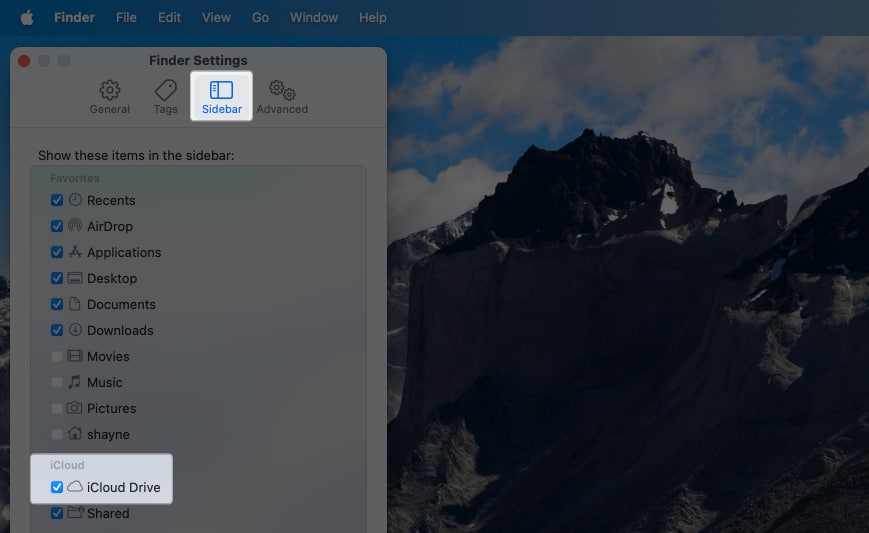
Task: Click the Movies film icon
Action: click(75, 356)
